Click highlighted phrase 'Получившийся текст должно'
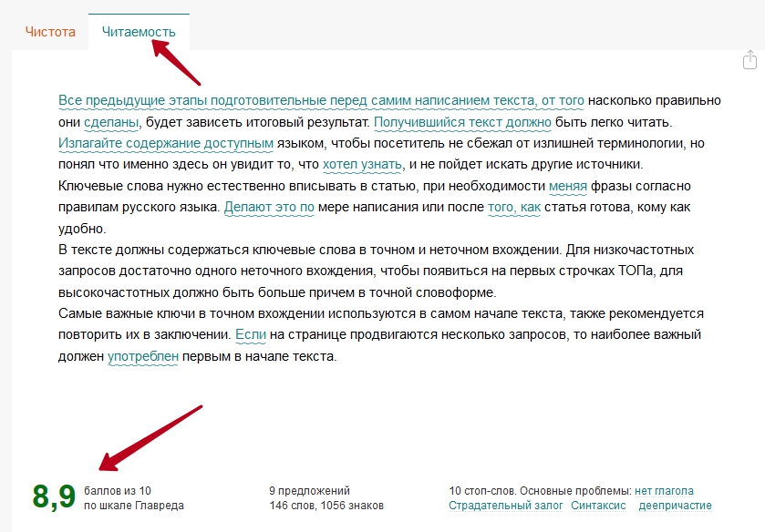The height and width of the screenshot is (532, 765). [x=462, y=122]
